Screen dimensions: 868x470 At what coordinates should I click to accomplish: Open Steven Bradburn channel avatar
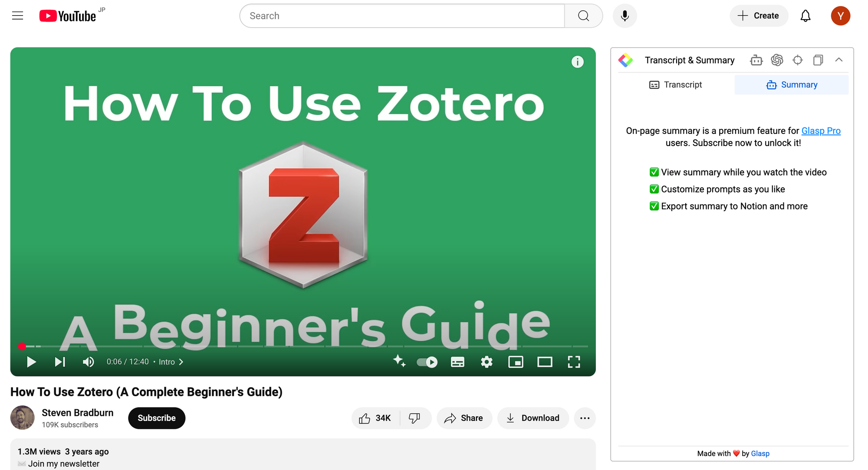tap(22, 418)
